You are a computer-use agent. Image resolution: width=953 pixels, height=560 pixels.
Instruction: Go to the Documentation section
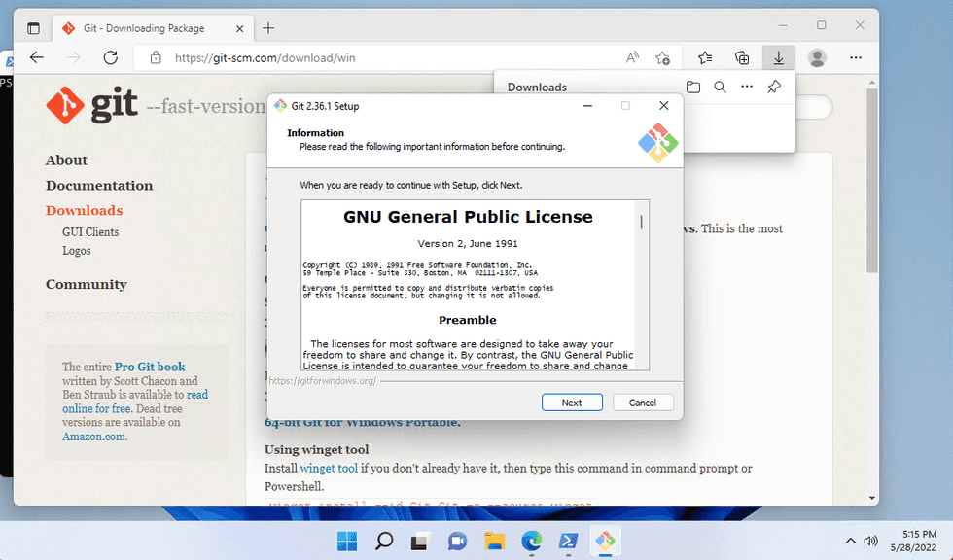click(x=99, y=186)
